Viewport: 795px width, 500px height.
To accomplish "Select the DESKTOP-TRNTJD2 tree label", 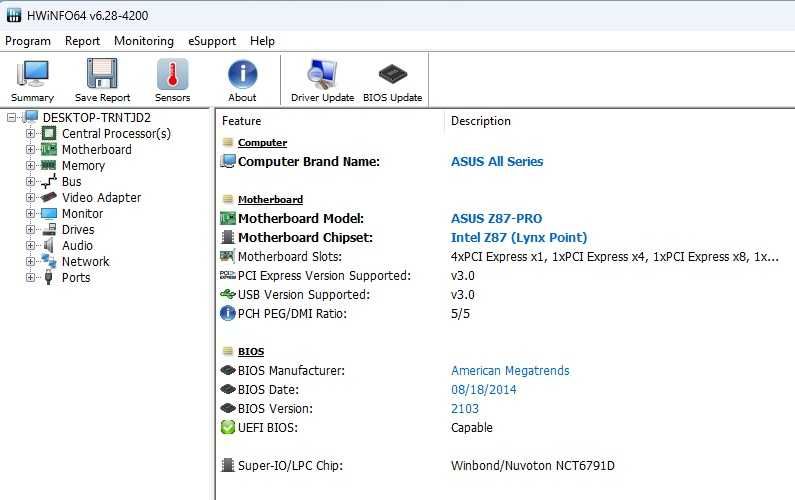I will click(97, 118).
